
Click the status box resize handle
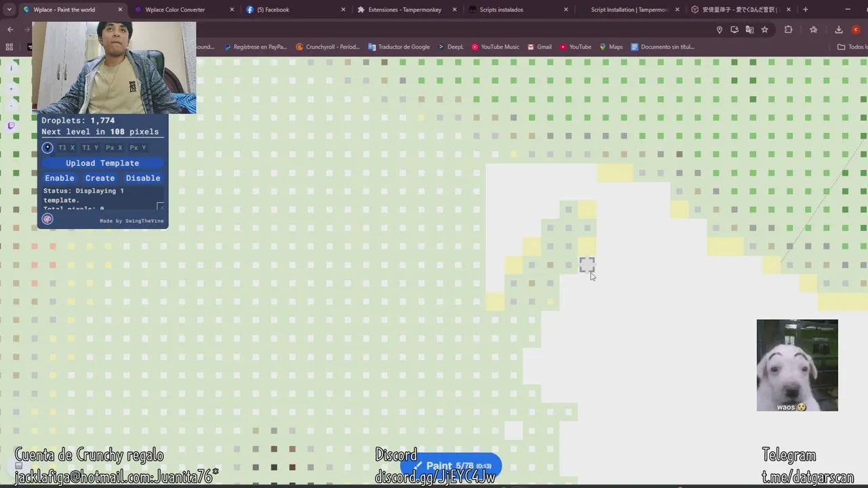160,206
